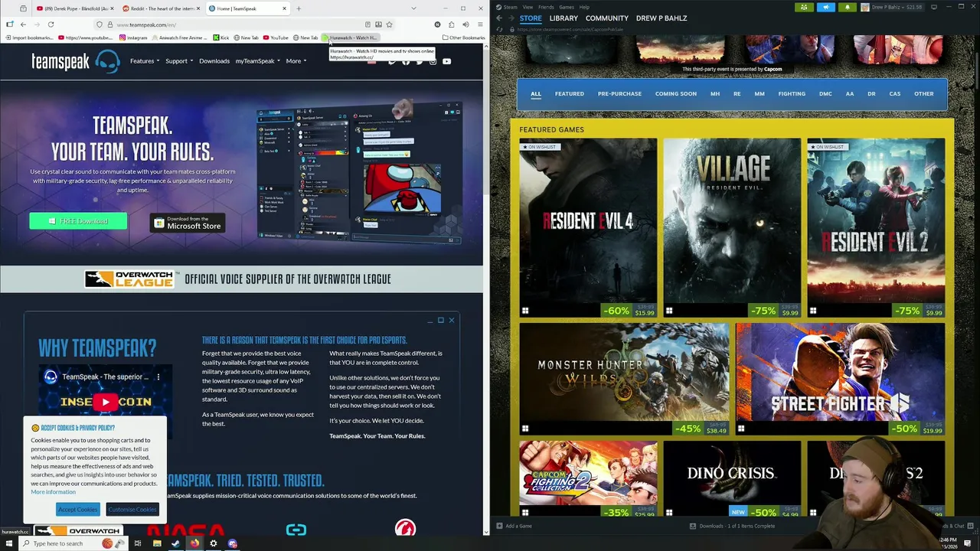Open Steam notifications bell icon

(848, 7)
